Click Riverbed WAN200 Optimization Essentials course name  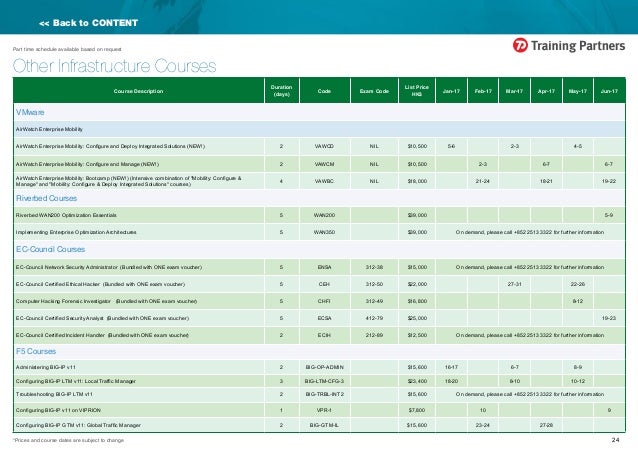point(66,215)
